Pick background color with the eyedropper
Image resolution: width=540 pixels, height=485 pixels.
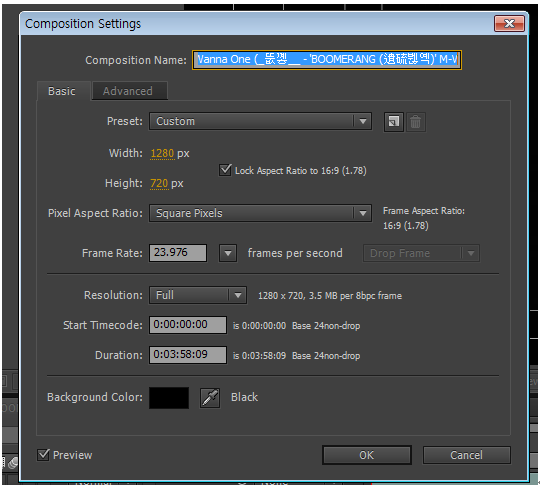[x=210, y=398]
